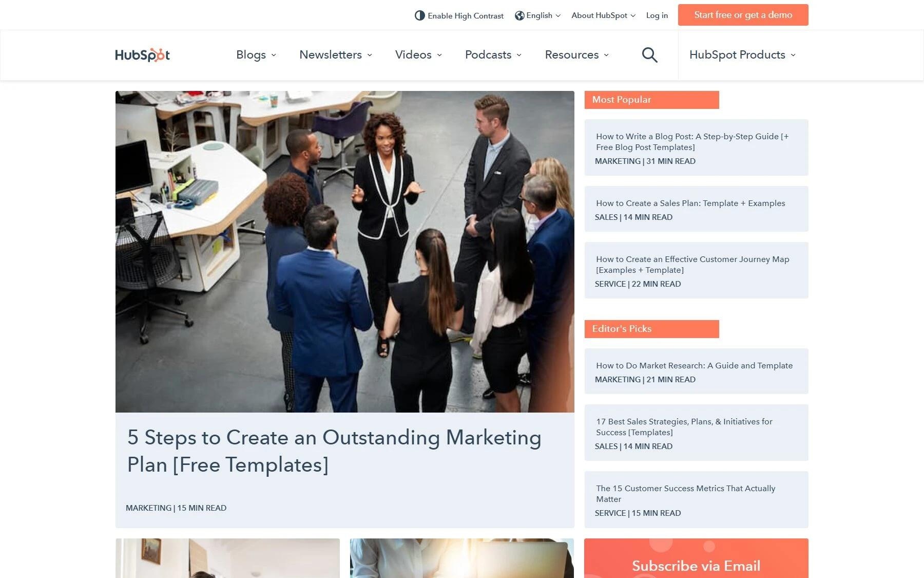Viewport: 924px width, 578px height.
Task: Toggle Enable High Contrast
Action: pos(459,15)
